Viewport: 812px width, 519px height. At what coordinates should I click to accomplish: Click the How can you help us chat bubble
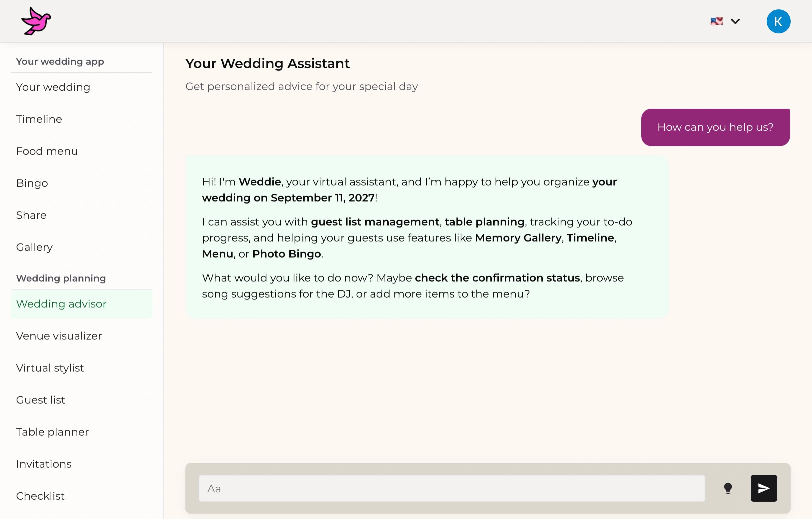point(715,127)
